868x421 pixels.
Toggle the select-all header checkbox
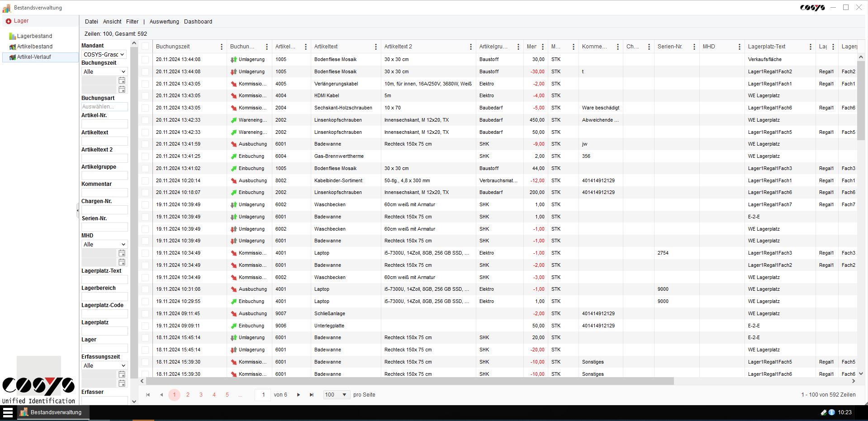[x=145, y=47]
